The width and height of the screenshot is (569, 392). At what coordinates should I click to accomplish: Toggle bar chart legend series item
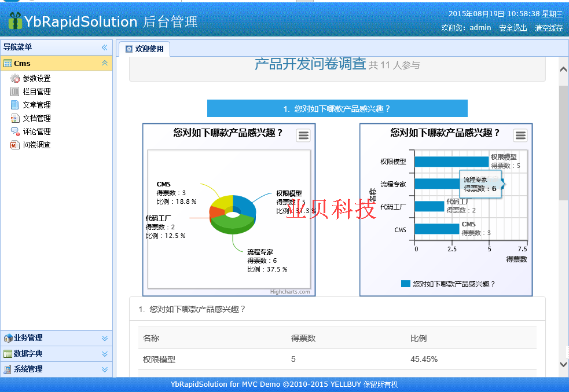448,284
